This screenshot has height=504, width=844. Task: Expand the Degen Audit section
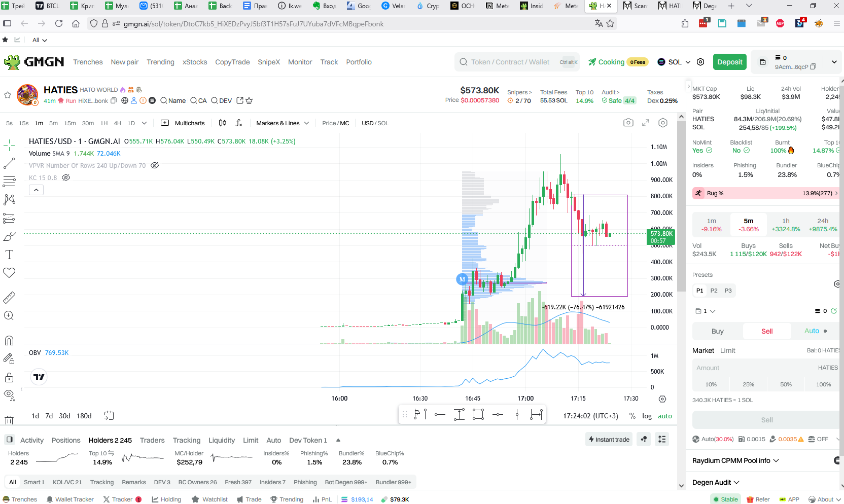tap(716, 482)
